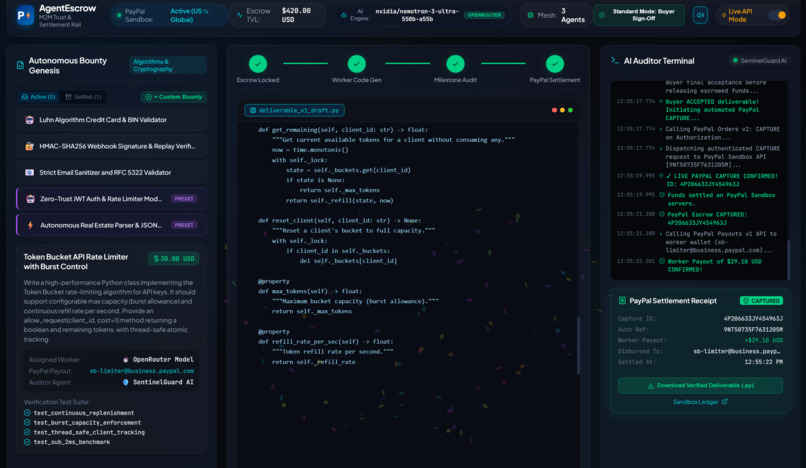Click the + Custom Bounty button
The height and width of the screenshot is (468, 806).
coord(174,97)
